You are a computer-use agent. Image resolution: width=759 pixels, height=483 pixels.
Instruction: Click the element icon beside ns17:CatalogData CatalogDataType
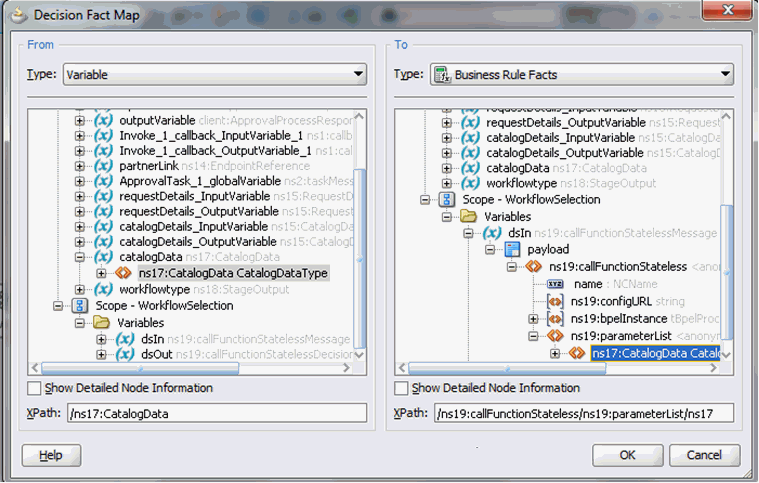tap(123, 273)
